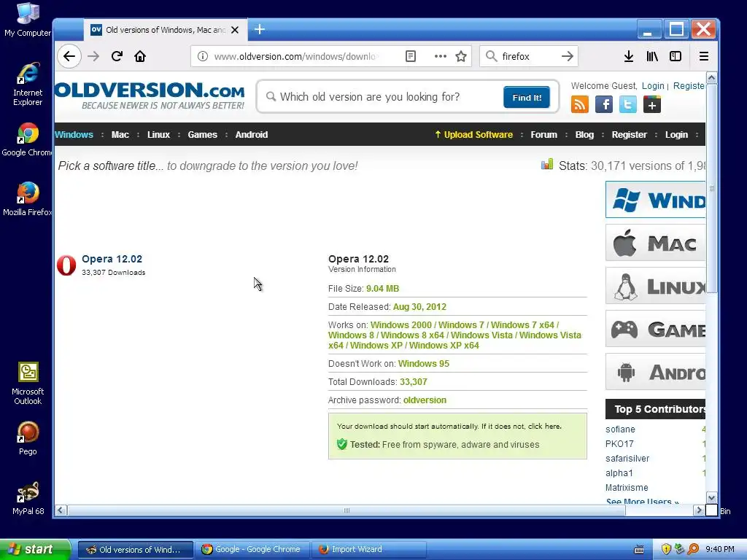This screenshot has width=747, height=560.
Task: Open the Facebook social icon
Action: pos(603,104)
